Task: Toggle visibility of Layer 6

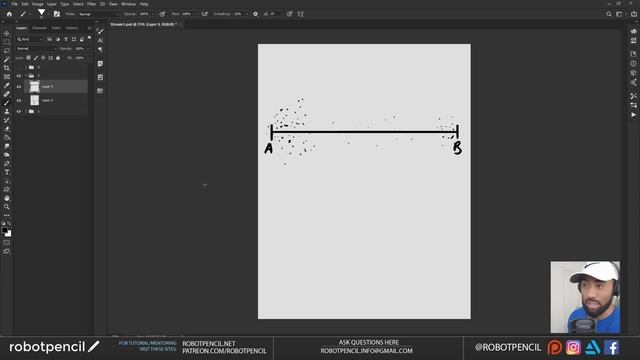Action: click(x=19, y=87)
